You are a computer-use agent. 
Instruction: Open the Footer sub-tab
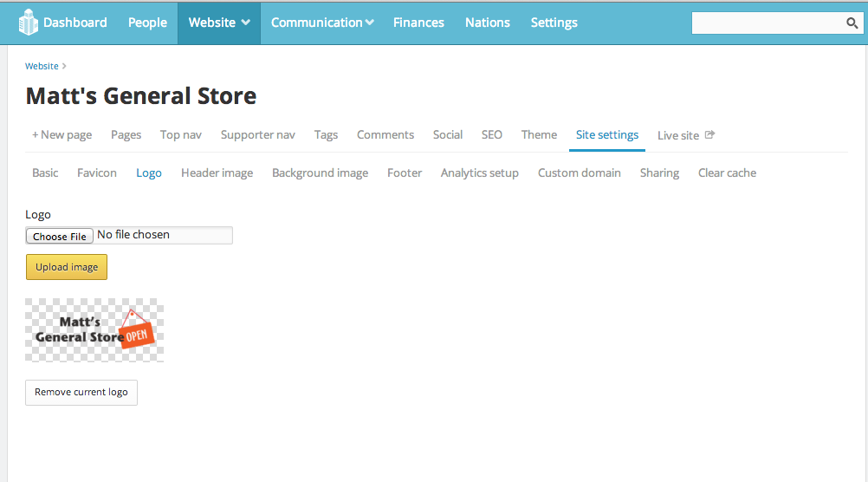(405, 173)
